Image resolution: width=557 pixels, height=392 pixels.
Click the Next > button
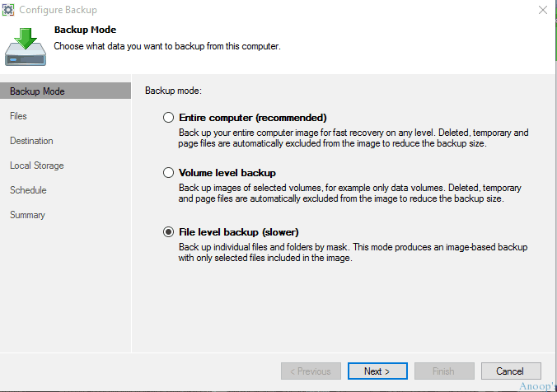click(x=377, y=371)
